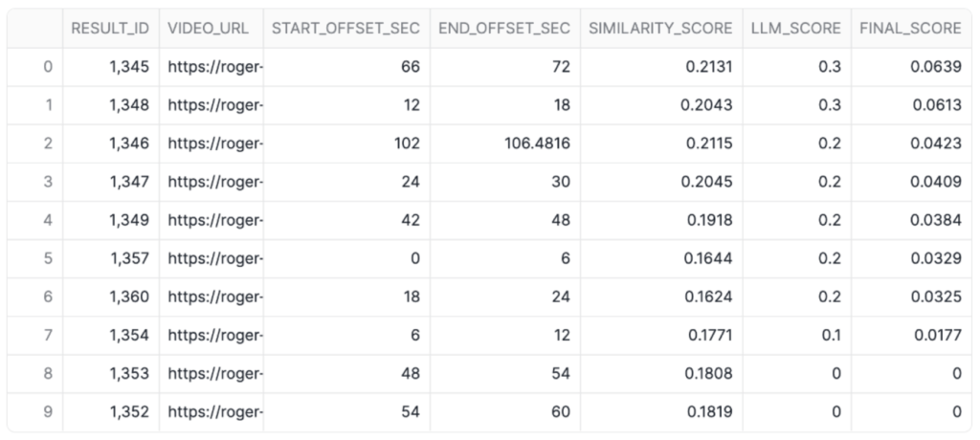Select row index 4
Screen dimensions: 980x440
[x=48, y=220]
